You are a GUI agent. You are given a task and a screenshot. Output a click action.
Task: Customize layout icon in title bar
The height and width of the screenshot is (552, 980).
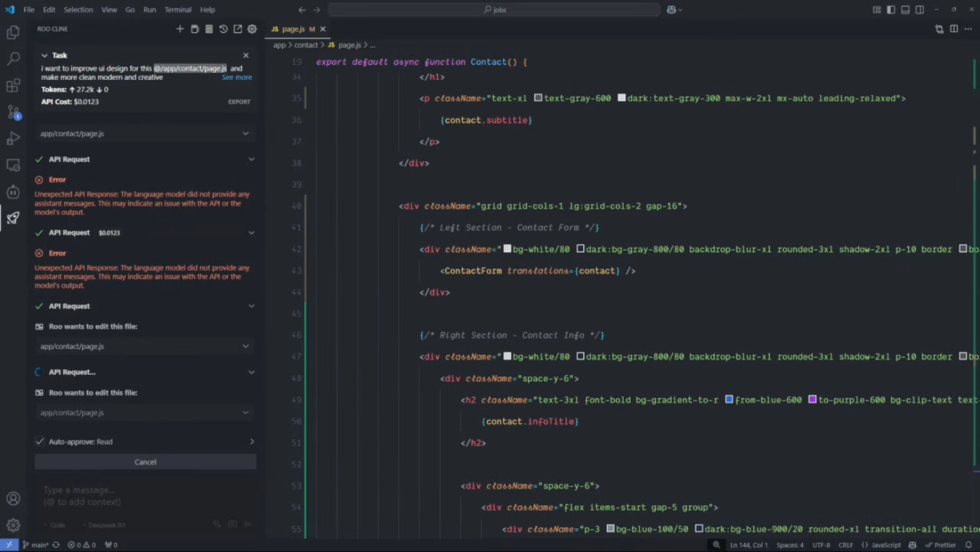click(876, 10)
